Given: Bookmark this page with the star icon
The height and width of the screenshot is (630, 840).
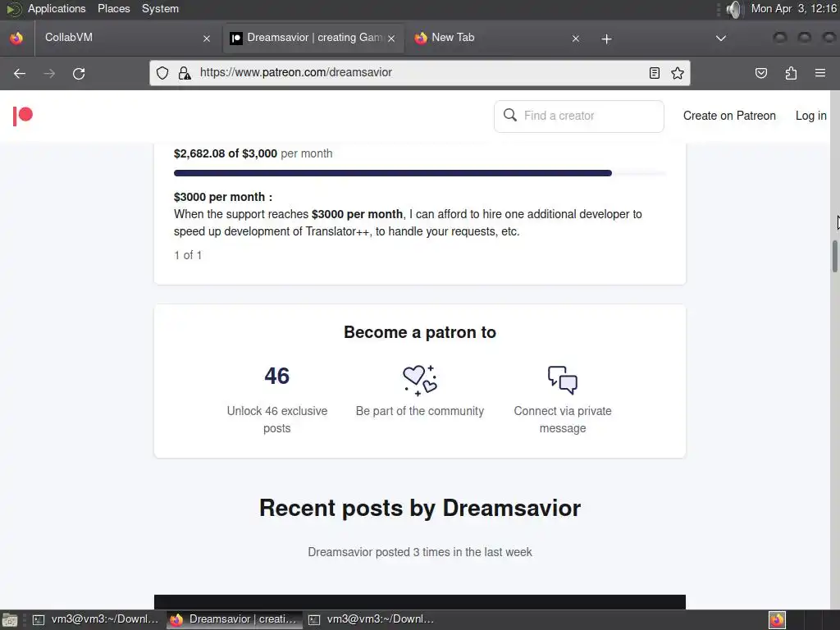Looking at the screenshot, I should [x=677, y=73].
